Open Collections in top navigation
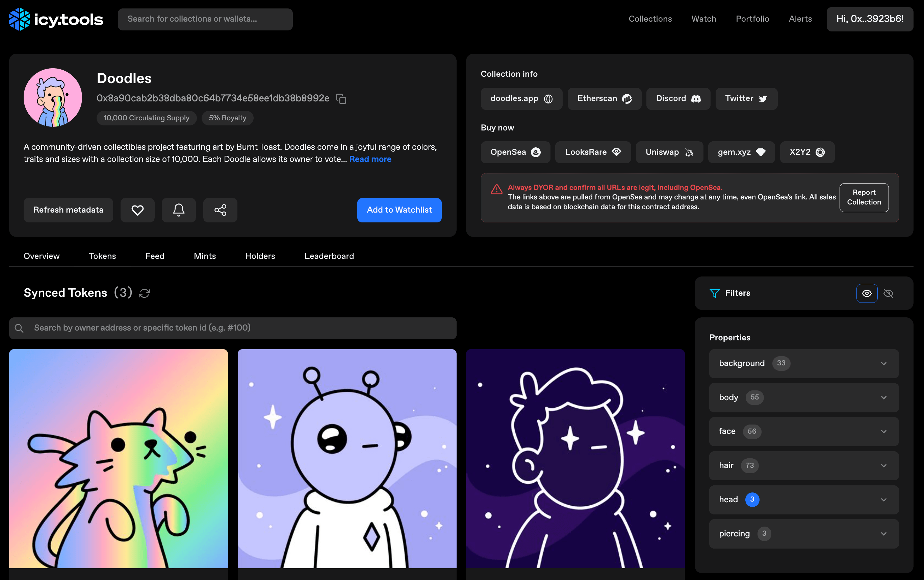 pyautogui.click(x=650, y=19)
